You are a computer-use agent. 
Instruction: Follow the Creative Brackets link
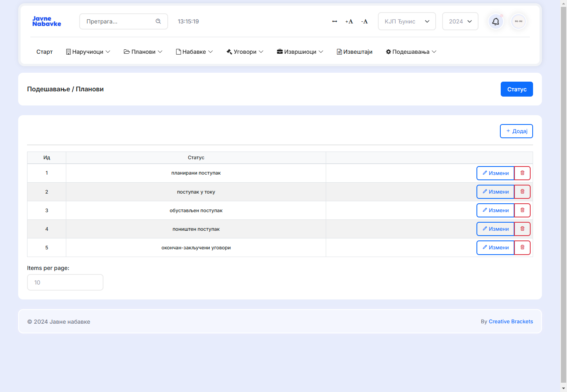click(510, 322)
